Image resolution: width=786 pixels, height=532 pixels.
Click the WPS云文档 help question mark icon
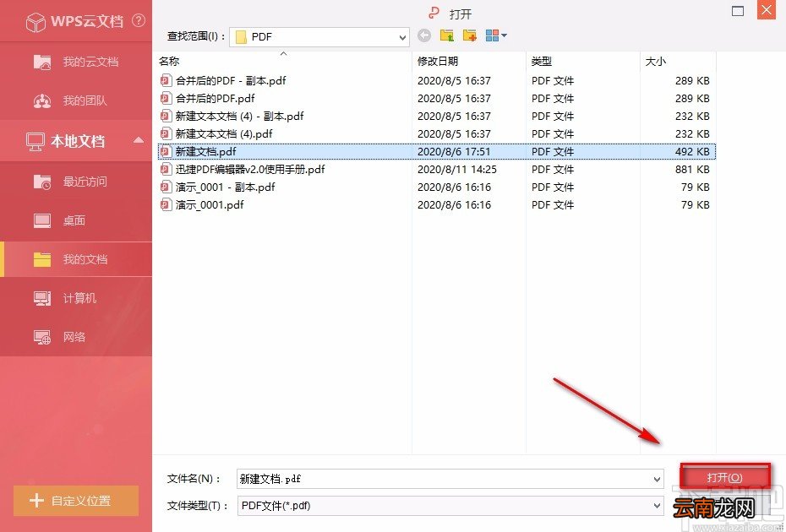[139, 20]
